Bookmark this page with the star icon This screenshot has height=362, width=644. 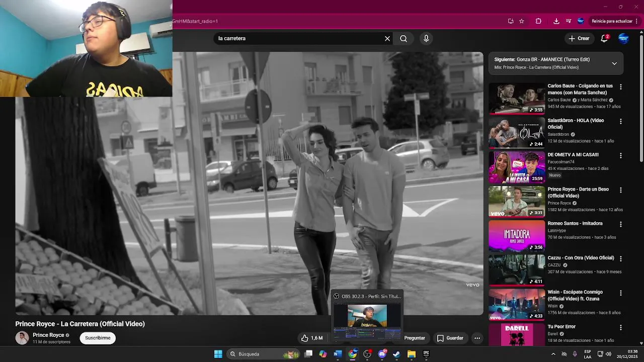(522, 21)
